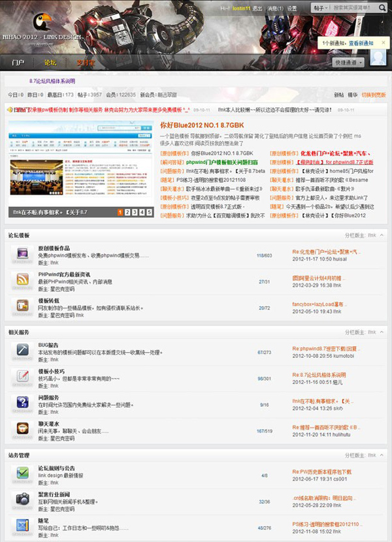This screenshot has height=542, width=392.
Task: Open 设置 in top bar
Action: (292, 8)
